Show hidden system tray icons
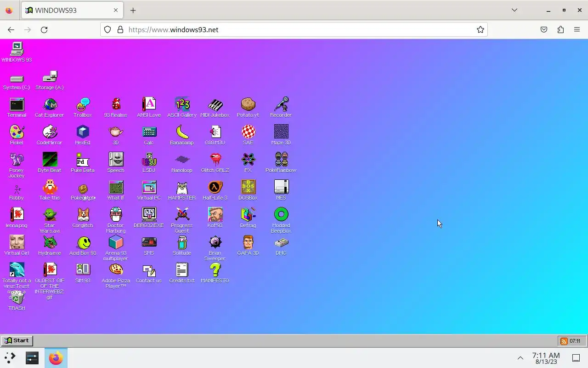The image size is (588, 368). tap(520, 358)
